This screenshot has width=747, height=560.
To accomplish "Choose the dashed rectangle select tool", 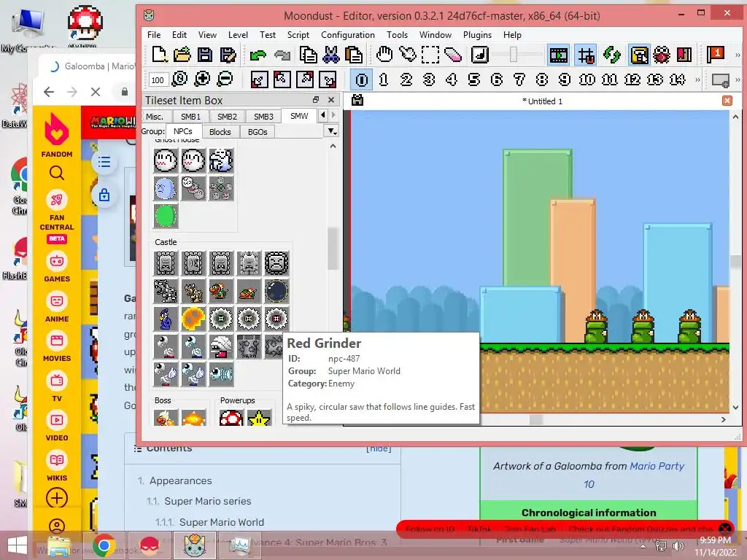I will 430,55.
